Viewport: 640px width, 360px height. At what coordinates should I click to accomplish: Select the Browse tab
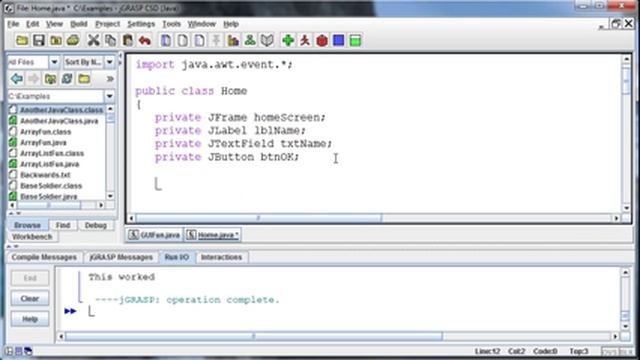[x=27, y=225]
